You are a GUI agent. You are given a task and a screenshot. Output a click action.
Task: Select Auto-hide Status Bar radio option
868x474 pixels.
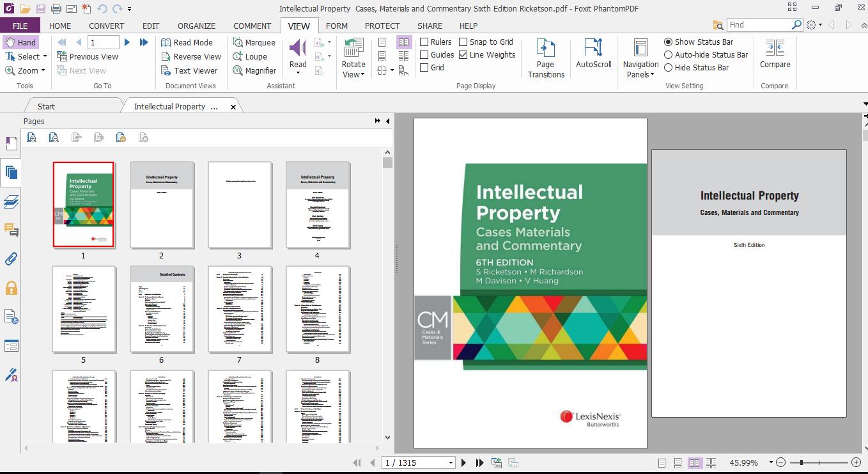coord(668,55)
